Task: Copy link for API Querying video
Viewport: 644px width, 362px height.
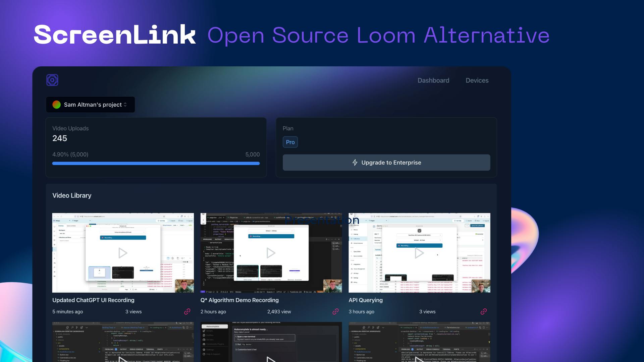Action: [484, 311]
